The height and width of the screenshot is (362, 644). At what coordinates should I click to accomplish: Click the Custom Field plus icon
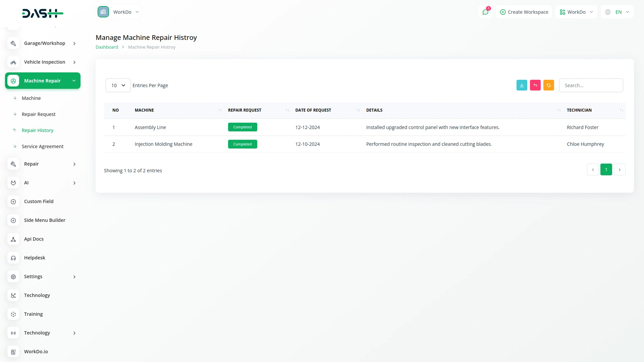click(x=13, y=201)
